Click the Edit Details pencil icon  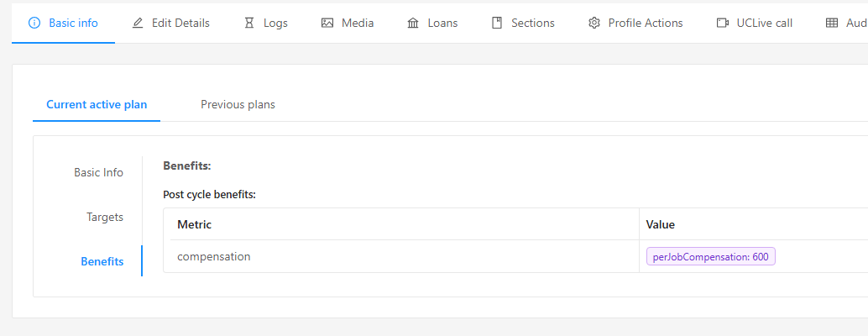point(138,23)
